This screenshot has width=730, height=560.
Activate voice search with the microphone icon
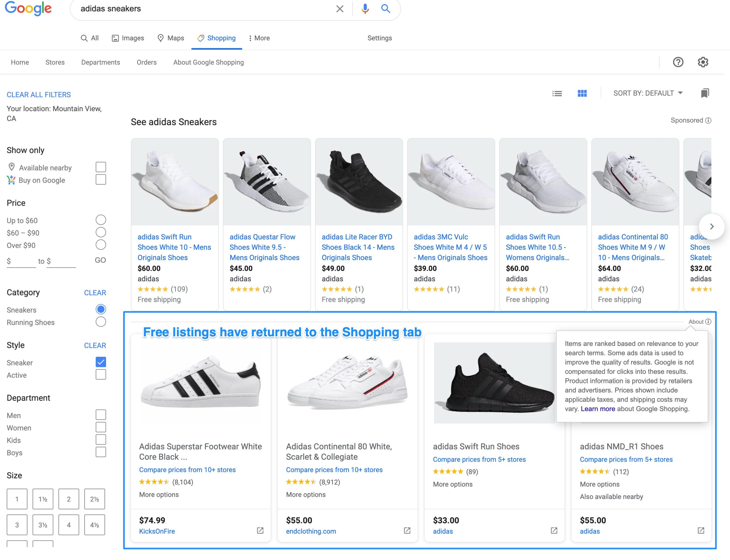(x=364, y=9)
